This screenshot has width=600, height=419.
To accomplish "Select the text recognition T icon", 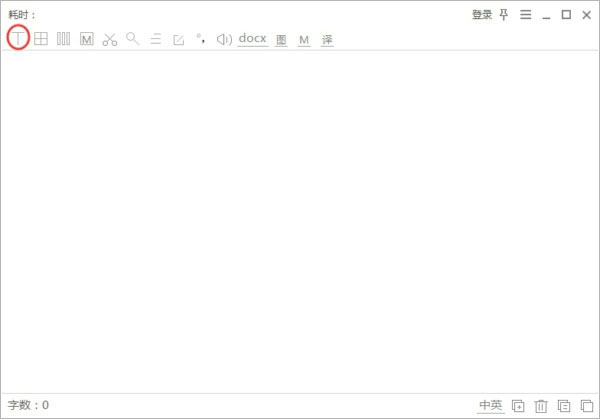I will (x=18, y=39).
